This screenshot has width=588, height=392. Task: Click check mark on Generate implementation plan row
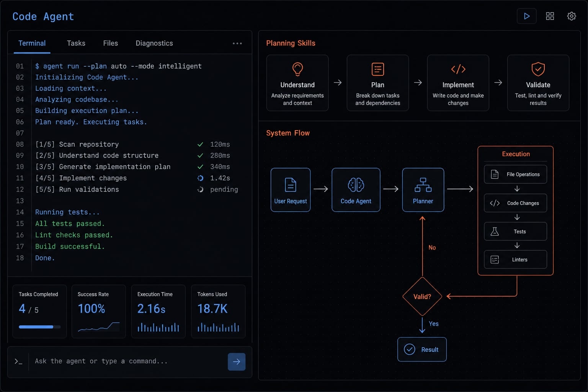(200, 167)
